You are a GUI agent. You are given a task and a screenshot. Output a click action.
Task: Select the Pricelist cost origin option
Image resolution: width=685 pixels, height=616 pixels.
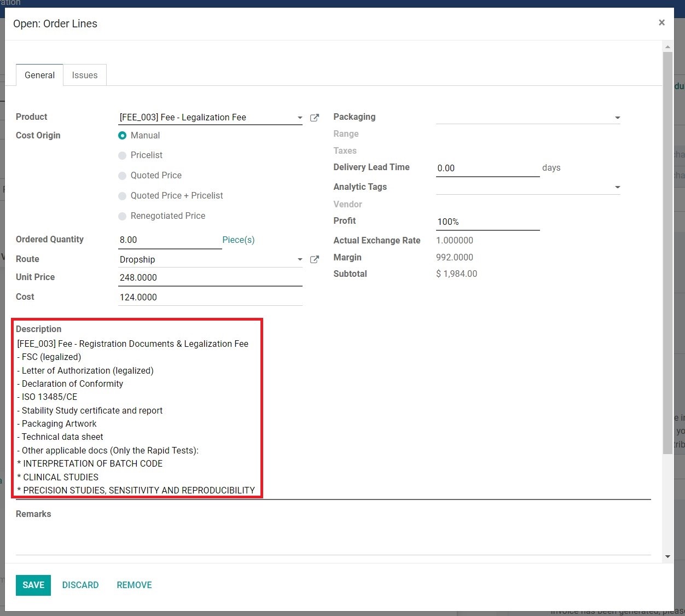coord(123,155)
